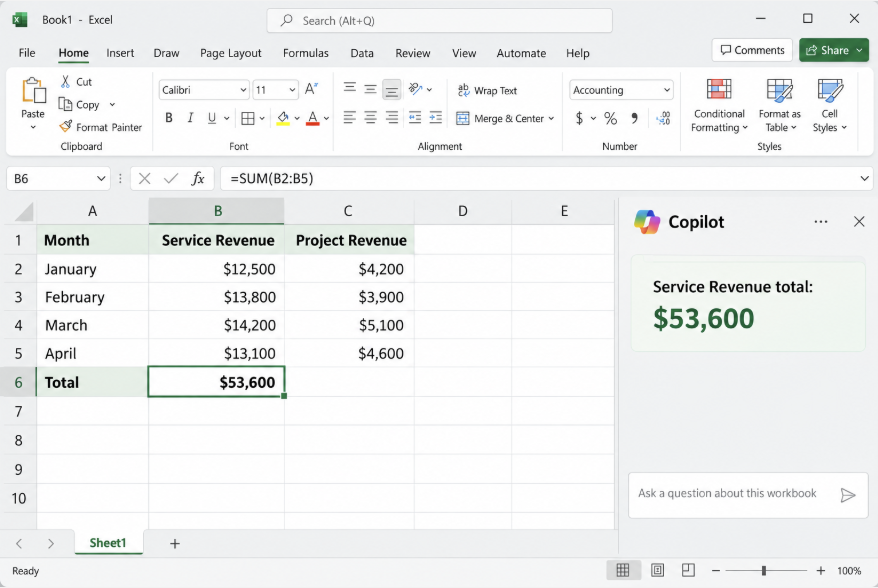Open the Paste options arrow

[33, 128]
